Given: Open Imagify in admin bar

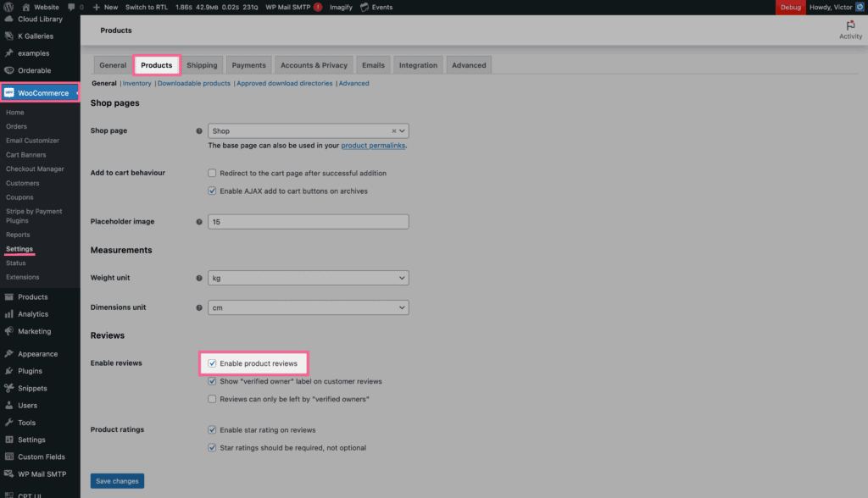Looking at the screenshot, I should [341, 7].
